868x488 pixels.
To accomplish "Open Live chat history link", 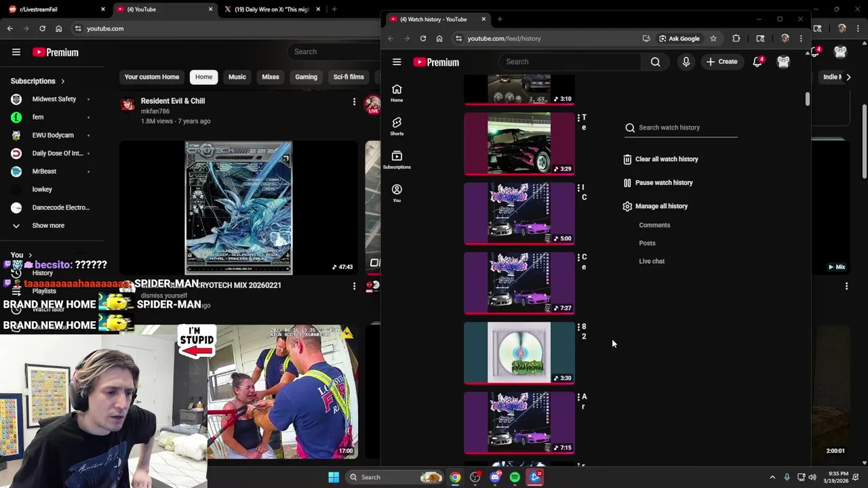I will coord(652,261).
